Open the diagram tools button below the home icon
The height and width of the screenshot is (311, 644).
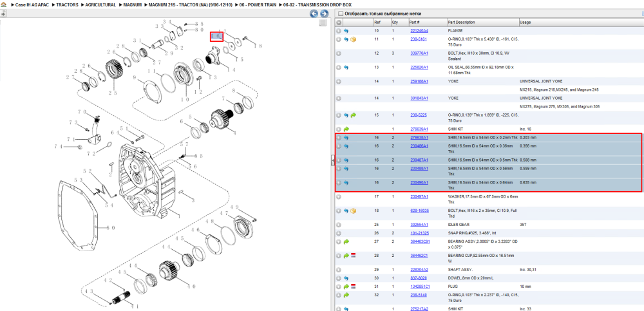3,14
